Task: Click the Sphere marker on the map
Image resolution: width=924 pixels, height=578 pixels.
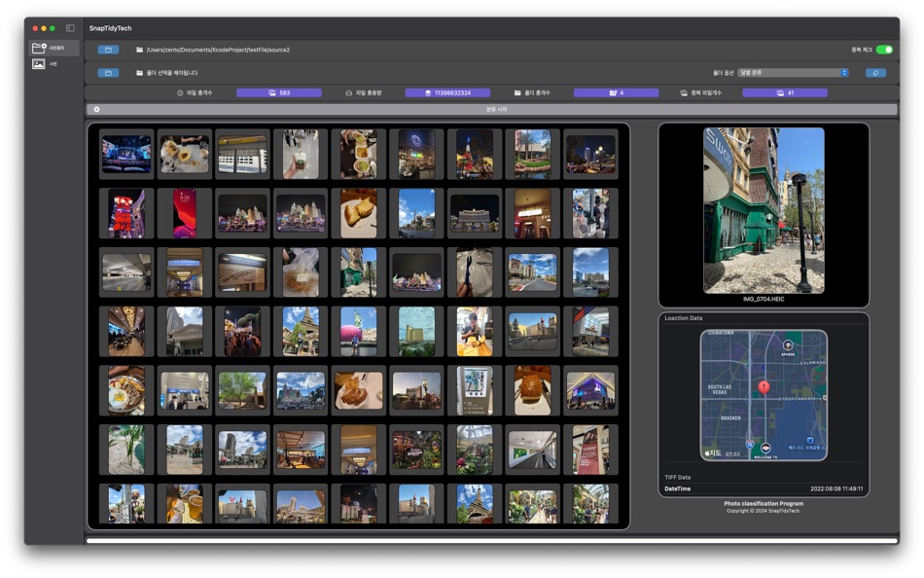Action: point(788,345)
